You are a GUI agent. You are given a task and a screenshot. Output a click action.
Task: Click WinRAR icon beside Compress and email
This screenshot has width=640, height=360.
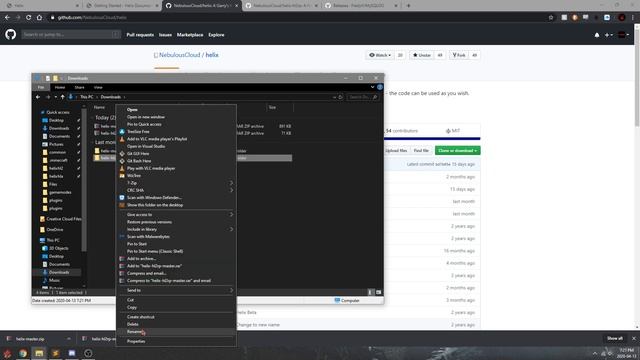click(x=122, y=273)
